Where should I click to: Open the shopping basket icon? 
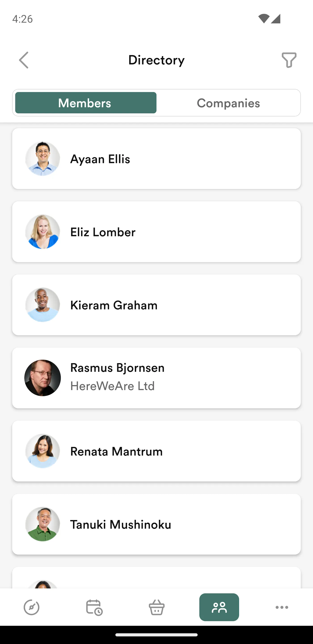[157, 607]
